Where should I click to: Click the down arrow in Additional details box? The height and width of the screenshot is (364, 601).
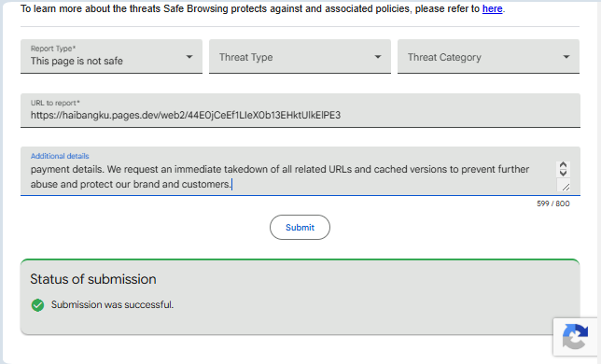563,173
